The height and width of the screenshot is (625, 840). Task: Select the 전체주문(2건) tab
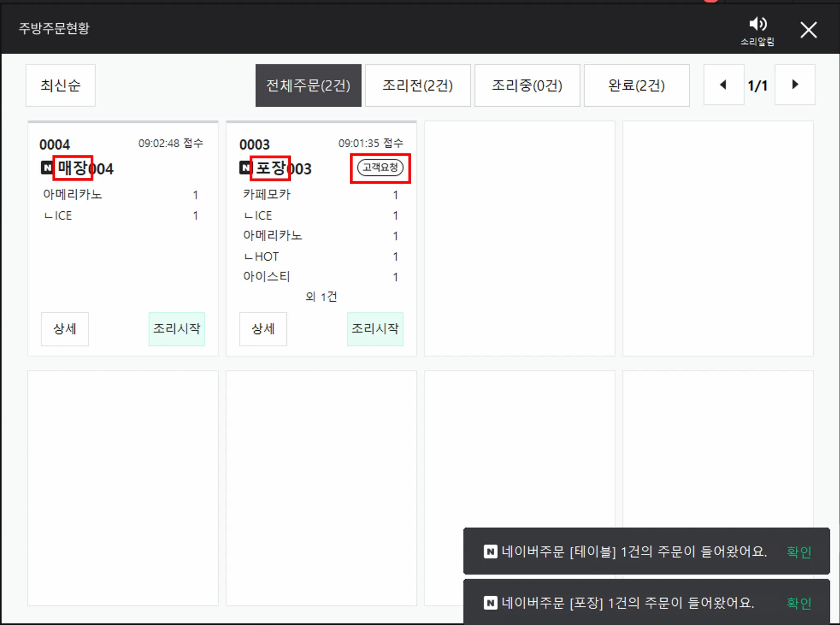point(308,85)
